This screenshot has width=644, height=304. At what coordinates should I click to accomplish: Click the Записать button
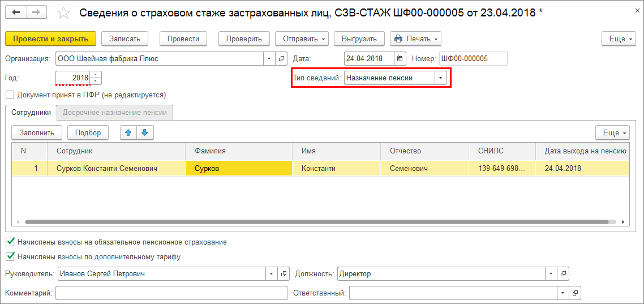click(x=125, y=39)
